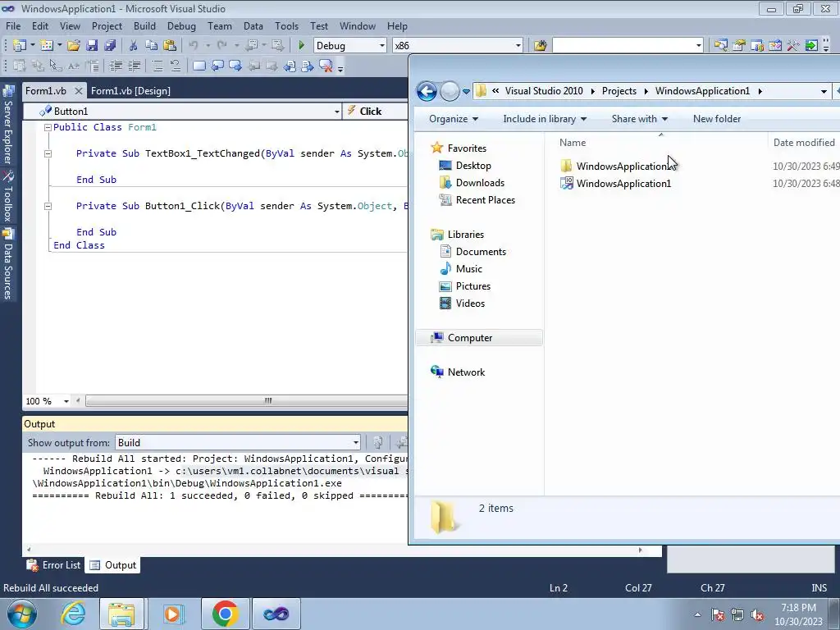
Task: Select the WindowsApplication1 folder item
Action: (615, 166)
